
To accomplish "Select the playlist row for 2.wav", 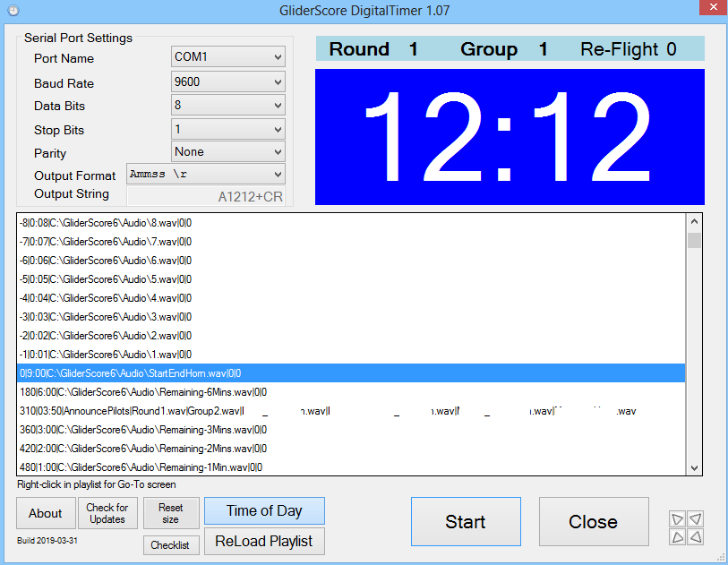I will pos(351,336).
